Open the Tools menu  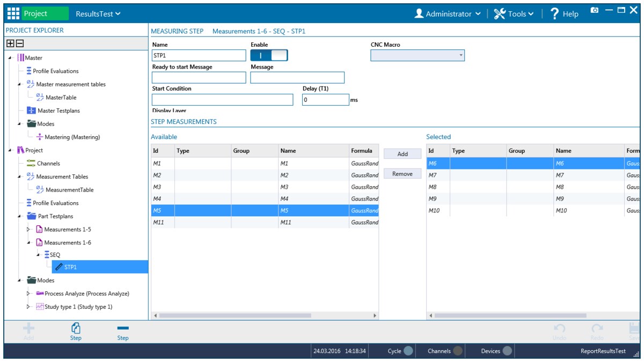coord(514,14)
